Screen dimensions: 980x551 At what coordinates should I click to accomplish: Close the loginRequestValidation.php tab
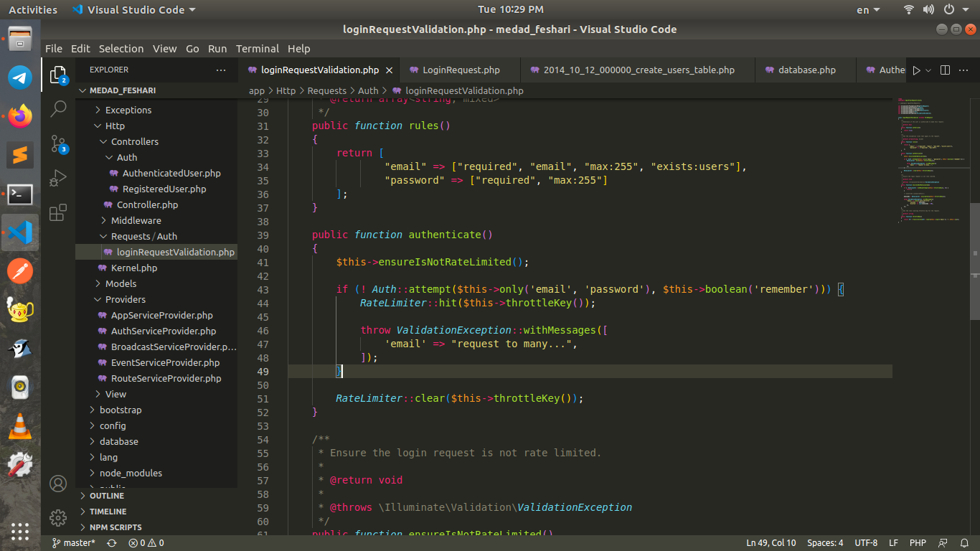(389, 70)
